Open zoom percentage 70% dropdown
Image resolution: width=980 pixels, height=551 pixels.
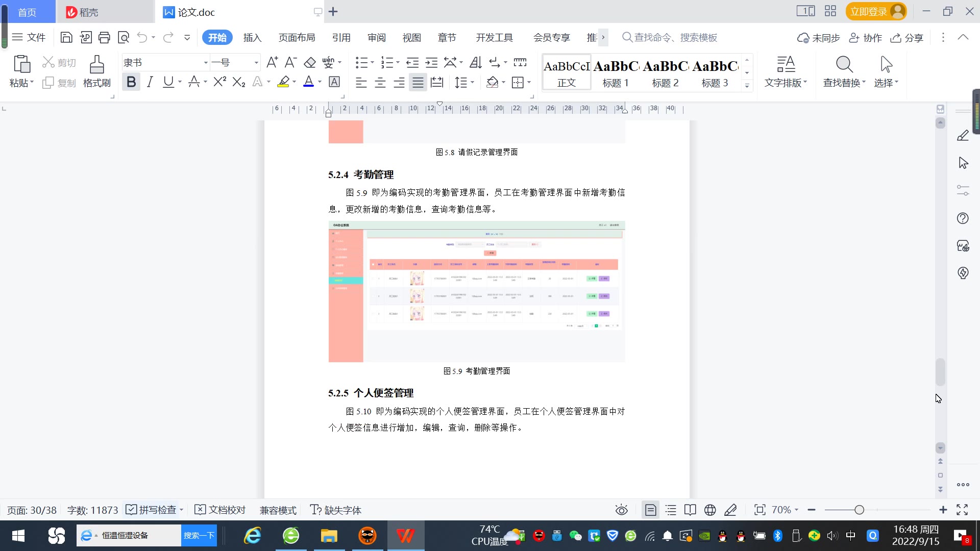pos(785,510)
